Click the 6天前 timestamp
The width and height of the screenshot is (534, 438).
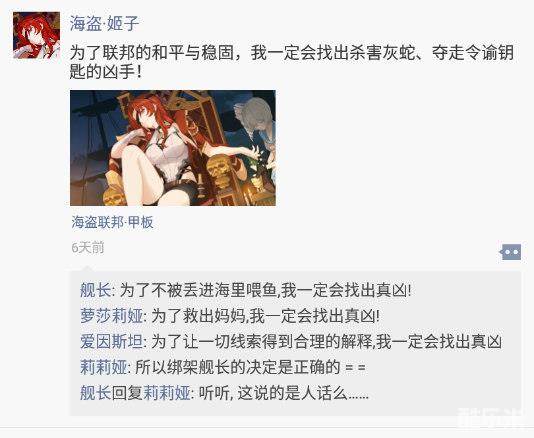(88, 248)
